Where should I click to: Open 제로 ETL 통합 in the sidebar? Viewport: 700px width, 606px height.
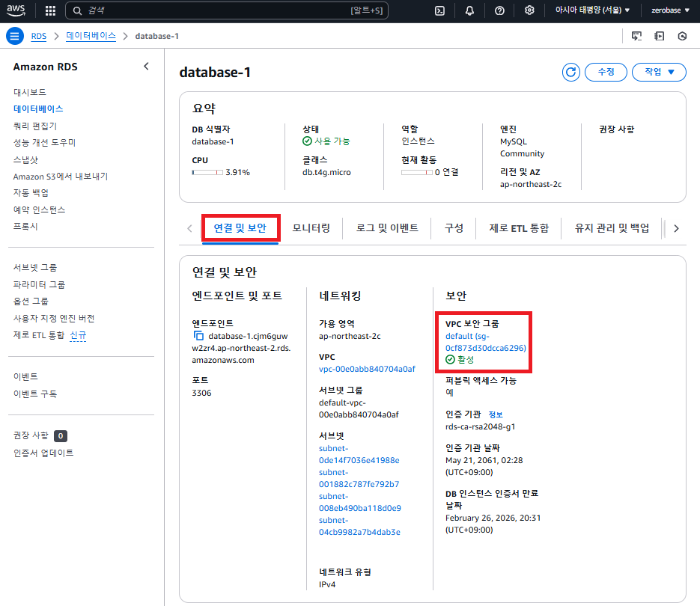pyautogui.click(x=39, y=335)
